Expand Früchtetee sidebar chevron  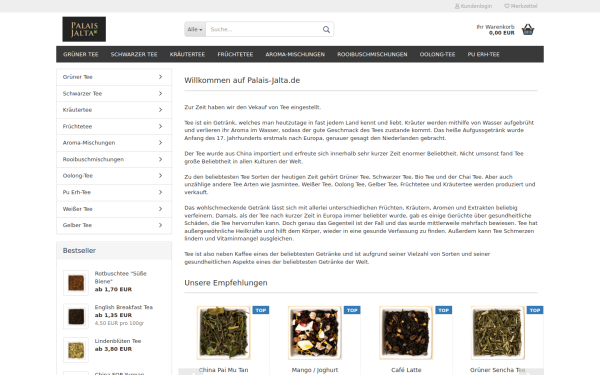point(160,126)
